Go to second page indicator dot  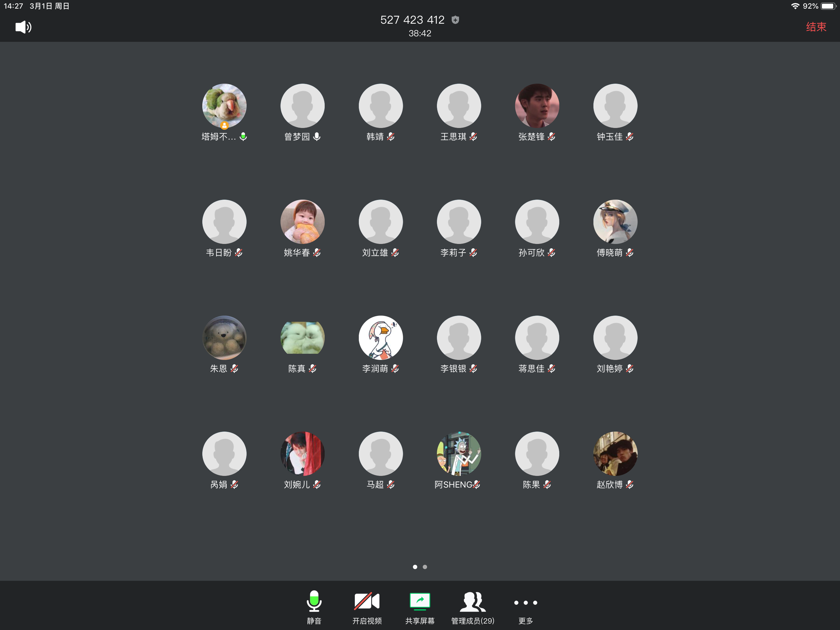(425, 567)
